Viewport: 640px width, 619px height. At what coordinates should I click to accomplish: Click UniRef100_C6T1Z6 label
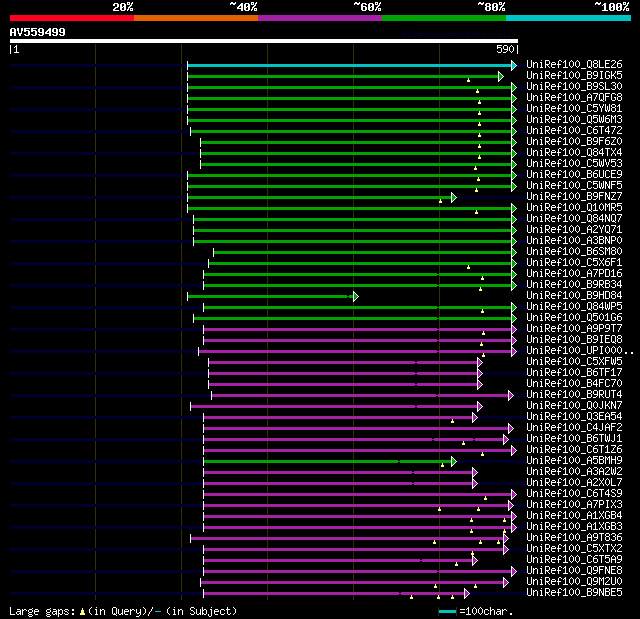pos(574,450)
